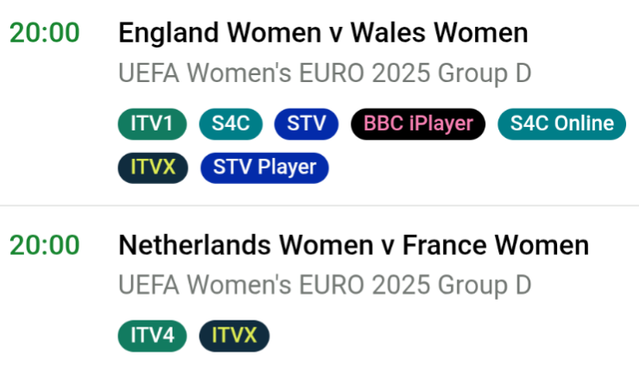The width and height of the screenshot is (639, 368).
Task: Click Group D subtitle under Netherlands match
Action: (x=325, y=284)
